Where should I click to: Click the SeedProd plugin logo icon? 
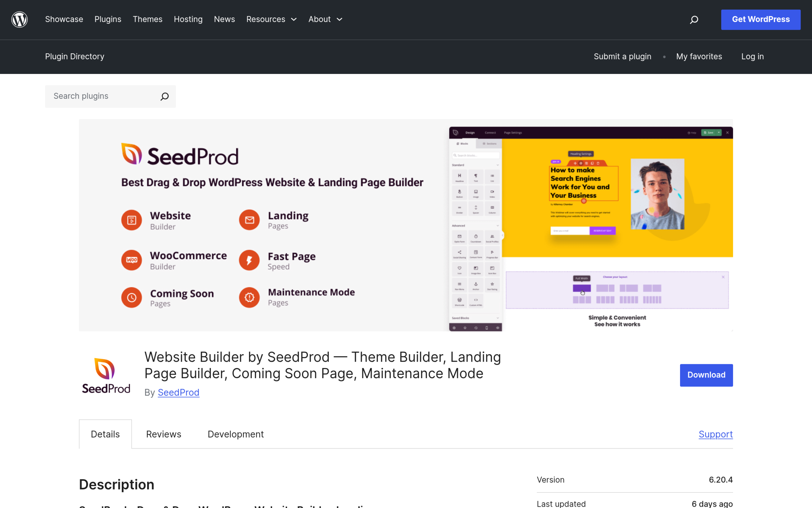coord(106,375)
